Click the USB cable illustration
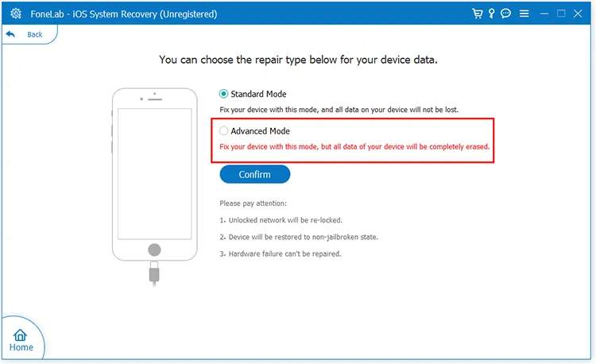The image size is (596, 364). pyautogui.click(x=155, y=274)
